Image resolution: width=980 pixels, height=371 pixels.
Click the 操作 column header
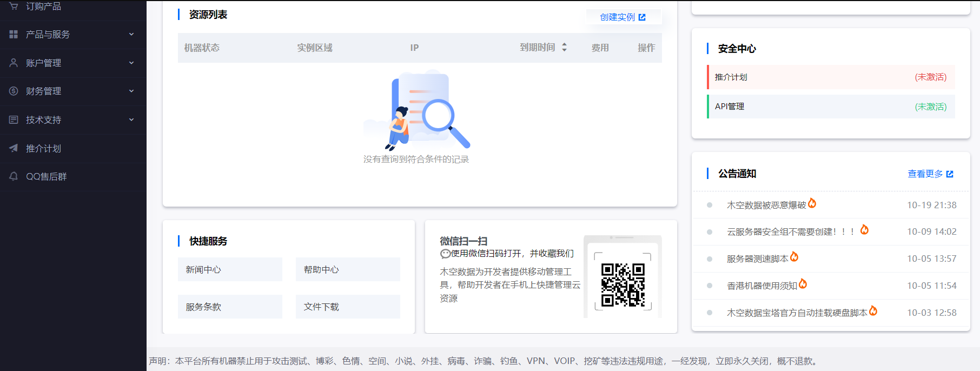647,48
